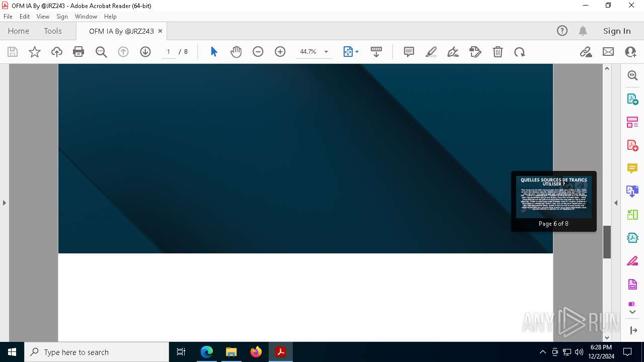Open the blue file-conversion sidebar tool

pyautogui.click(x=632, y=191)
